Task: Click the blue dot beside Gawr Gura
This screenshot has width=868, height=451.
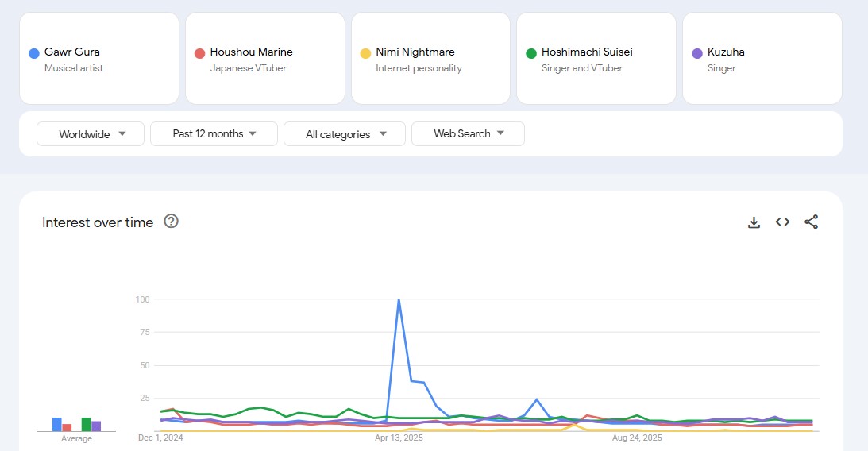Action: pos(34,53)
